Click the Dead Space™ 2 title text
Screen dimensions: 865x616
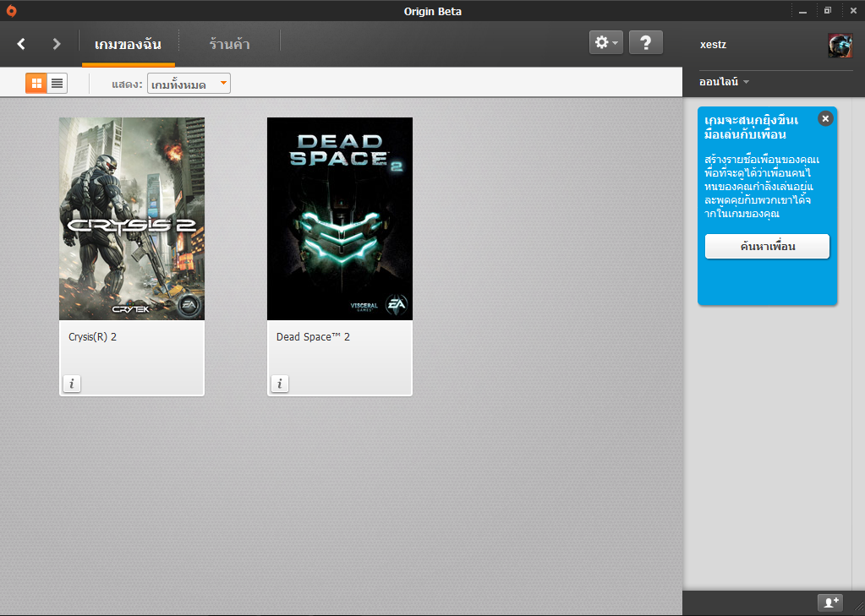314,337
